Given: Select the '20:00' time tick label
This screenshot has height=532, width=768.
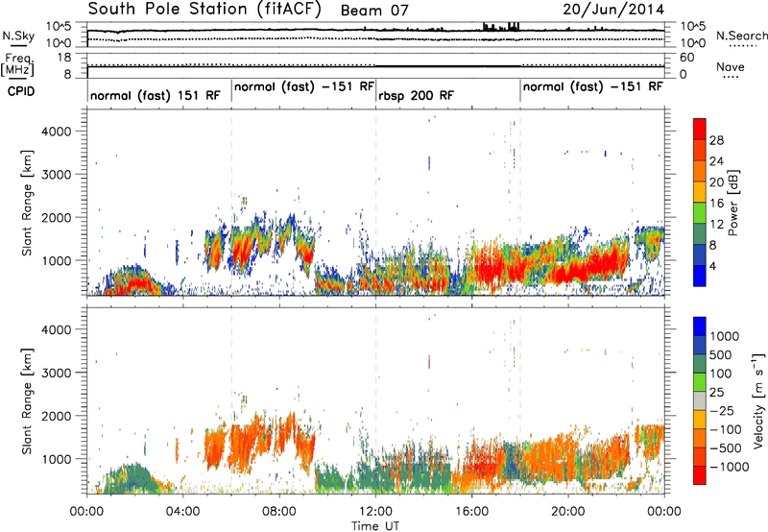Looking at the screenshot, I should point(568,512).
